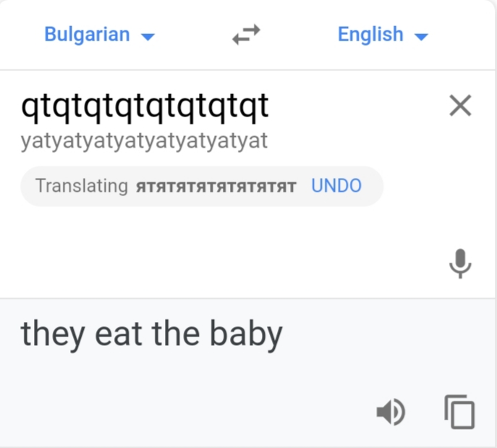This screenshot has height=448, width=497.
Task: Click empty space left of the microphone
Action: (x=217, y=263)
